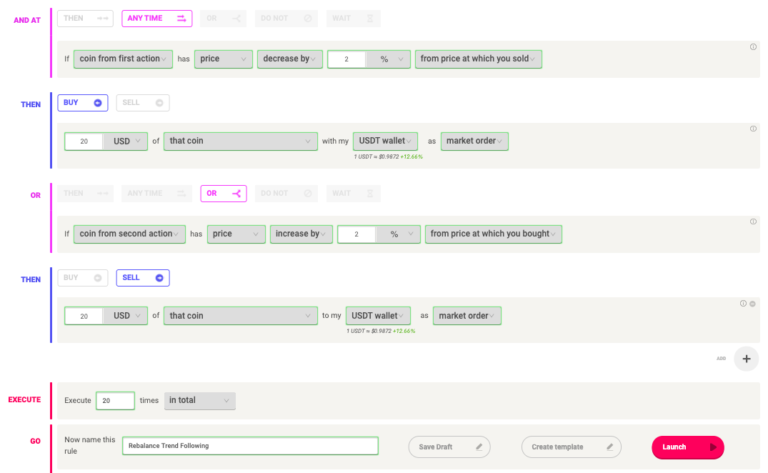The width and height of the screenshot is (768, 473).
Task: Open USD unit dropdown in sell action
Action: pos(125,316)
